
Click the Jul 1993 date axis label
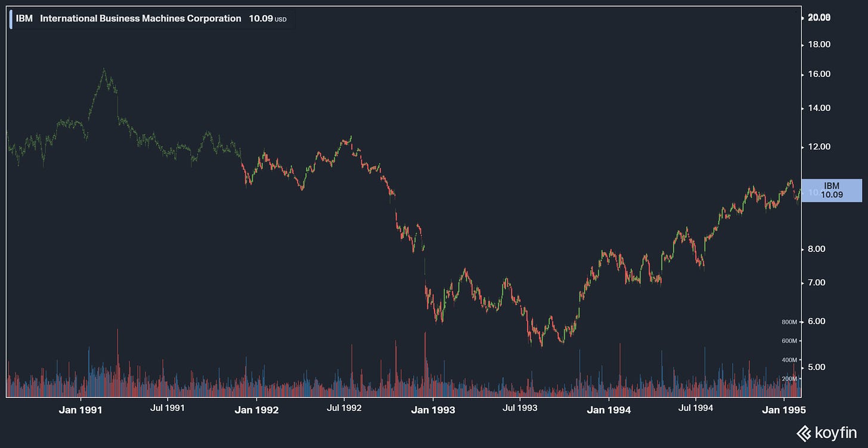520,408
